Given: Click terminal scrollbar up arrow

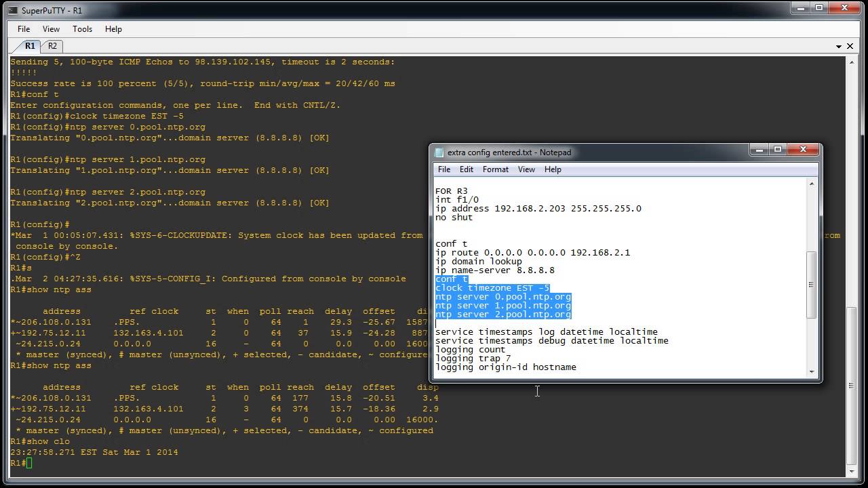Looking at the screenshot, I should [x=852, y=62].
